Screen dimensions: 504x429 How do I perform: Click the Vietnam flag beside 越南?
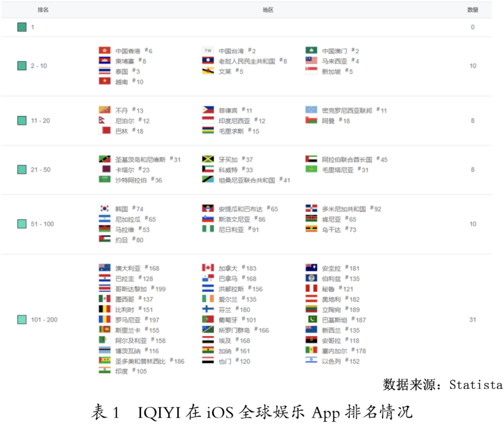coord(105,81)
